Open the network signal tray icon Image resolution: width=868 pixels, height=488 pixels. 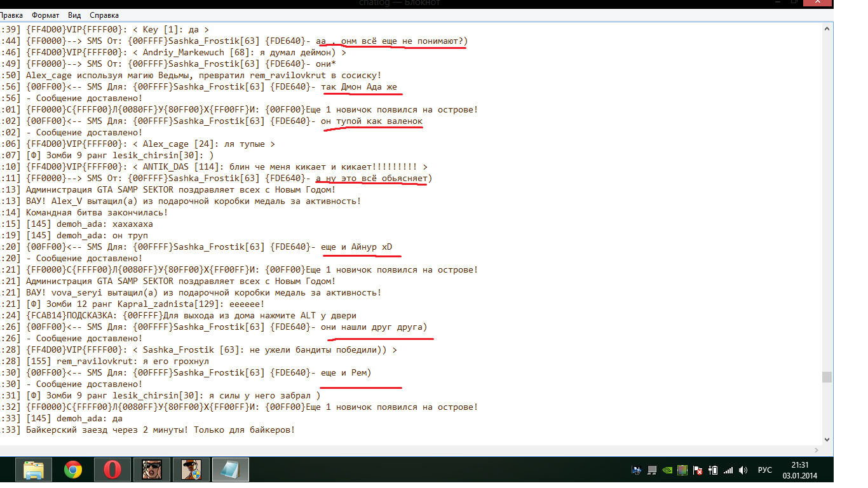click(728, 470)
